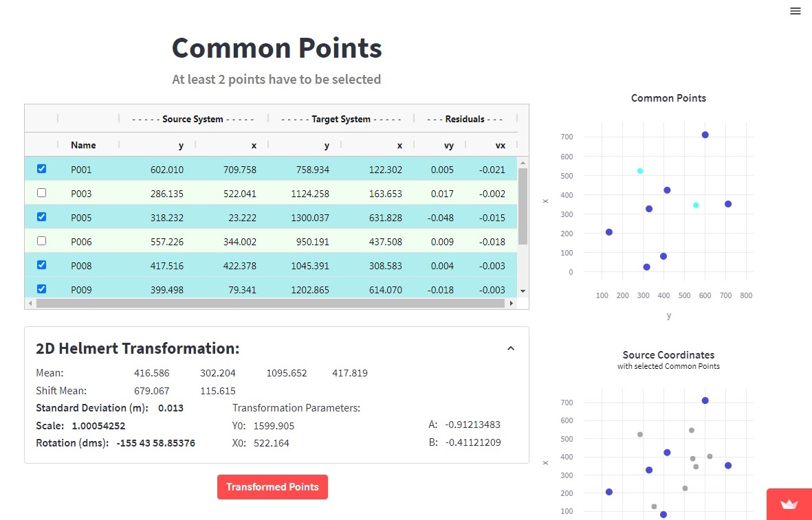Screen dimensions: 812x520
Task: Click the topmost blue point in Common Points chart
Action: click(x=705, y=135)
